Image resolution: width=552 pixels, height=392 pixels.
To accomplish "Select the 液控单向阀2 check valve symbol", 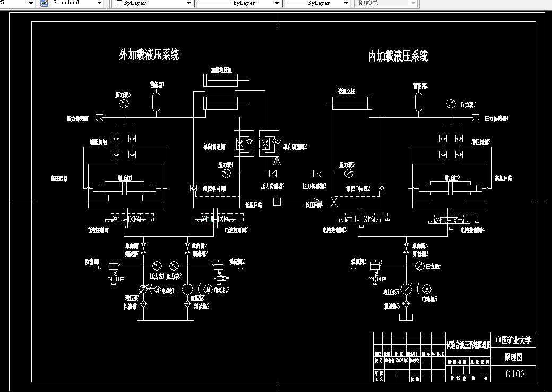I will [x=381, y=188].
